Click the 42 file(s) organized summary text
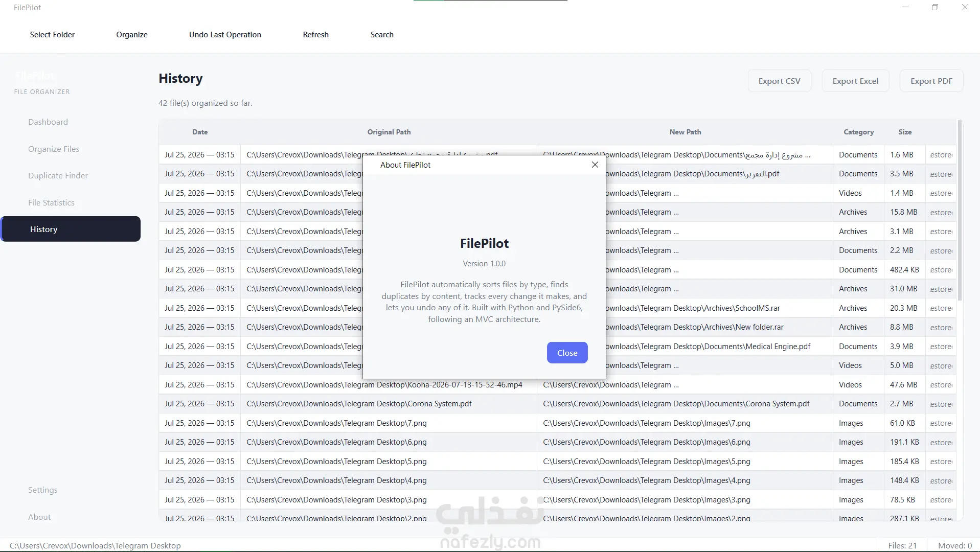 tap(206, 103)
